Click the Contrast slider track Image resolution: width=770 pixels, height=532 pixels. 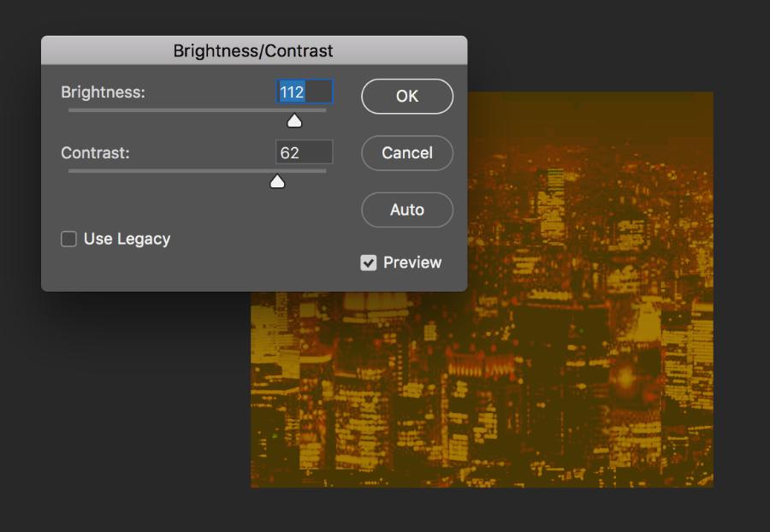click(171, 171)
